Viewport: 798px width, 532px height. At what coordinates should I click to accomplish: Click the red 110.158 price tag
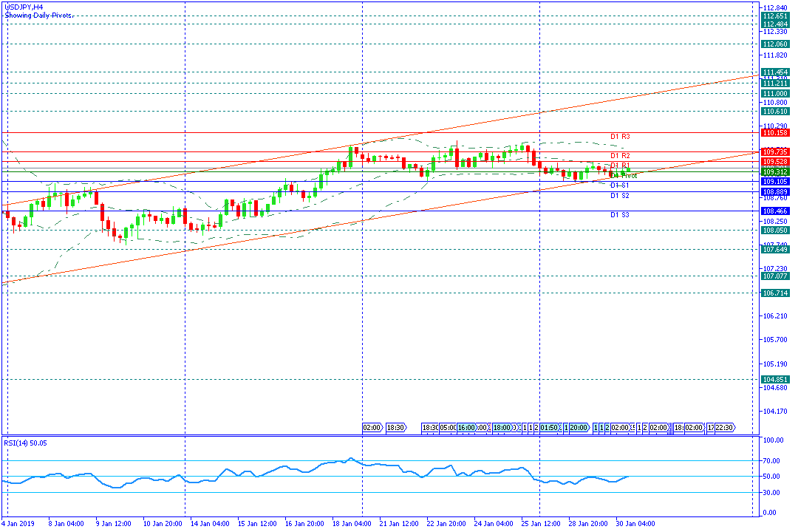(x=775, y=133)
